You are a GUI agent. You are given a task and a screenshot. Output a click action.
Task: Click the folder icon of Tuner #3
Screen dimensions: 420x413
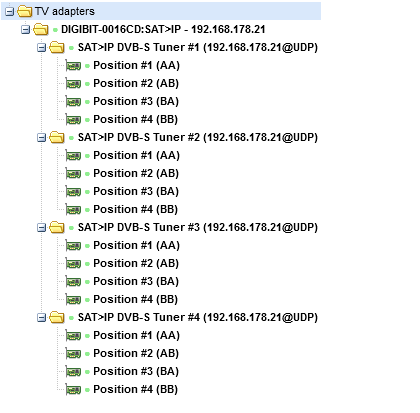(57, 227)
